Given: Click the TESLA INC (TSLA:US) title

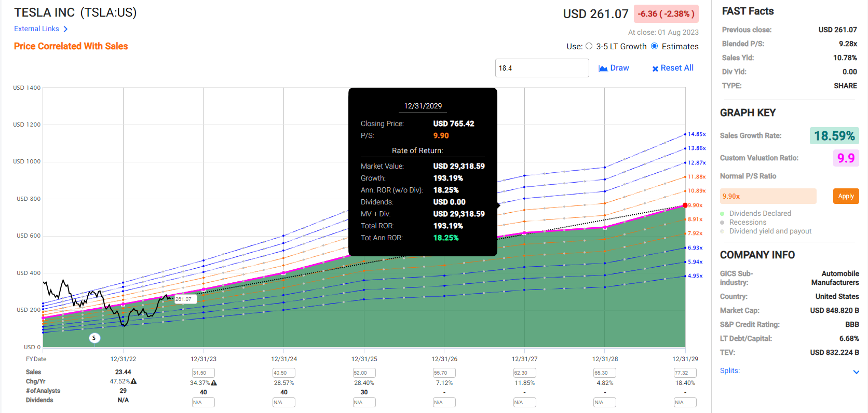Looking at the screenshot, I should coord(75,12).
